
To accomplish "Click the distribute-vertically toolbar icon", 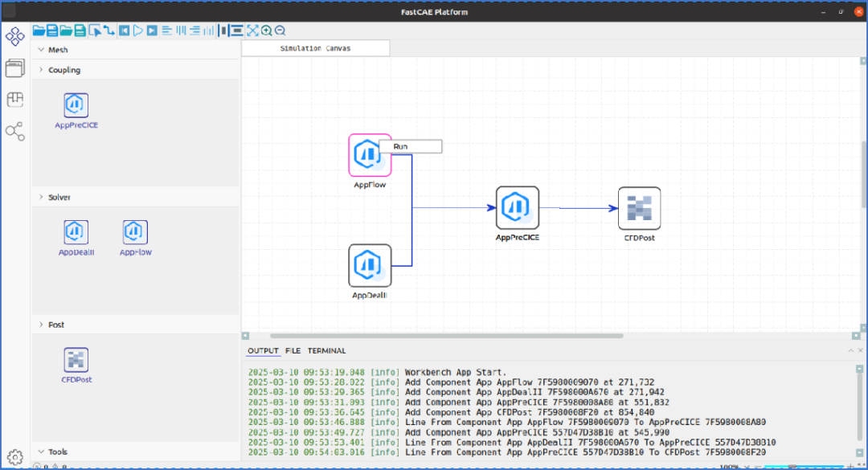I will (x=237, y=31).
